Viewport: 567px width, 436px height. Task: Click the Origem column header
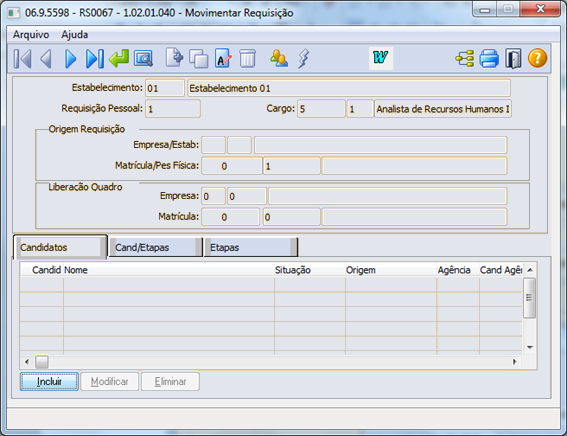(391, 270)
